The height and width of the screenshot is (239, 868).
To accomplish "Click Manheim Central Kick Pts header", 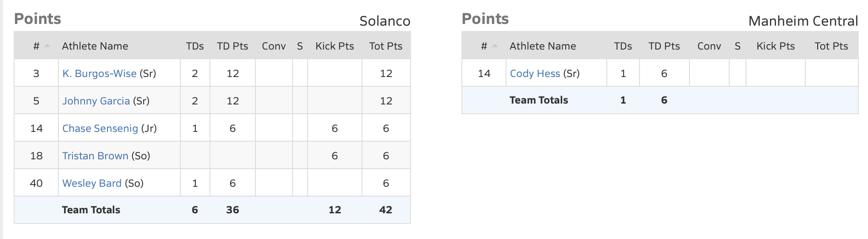I will [775, 46].
